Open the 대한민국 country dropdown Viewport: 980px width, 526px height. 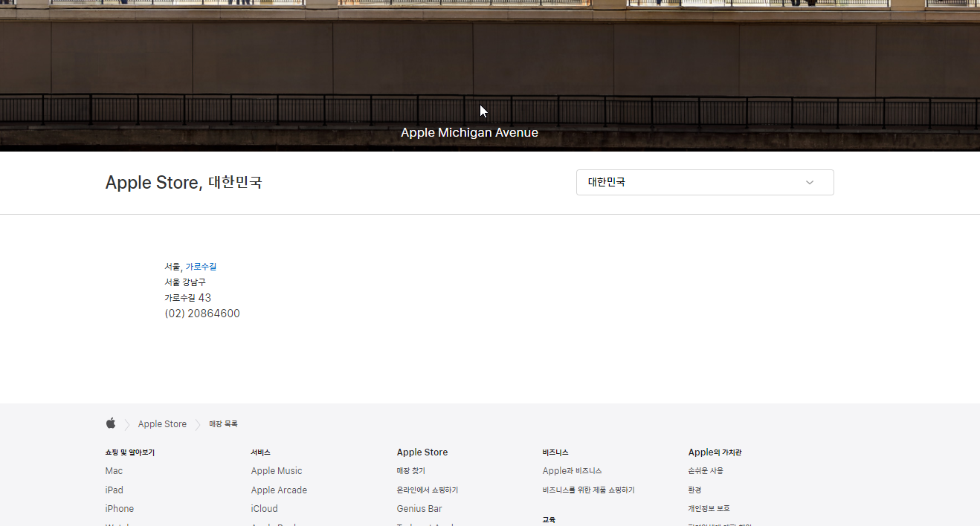(705, 183)
